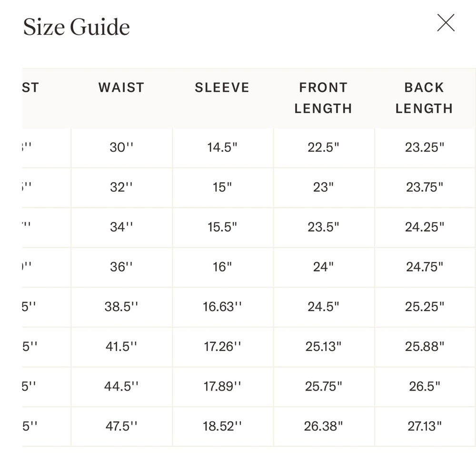
Task: Select the BACK LENGTH column header
Action: [x=425, y=98]
